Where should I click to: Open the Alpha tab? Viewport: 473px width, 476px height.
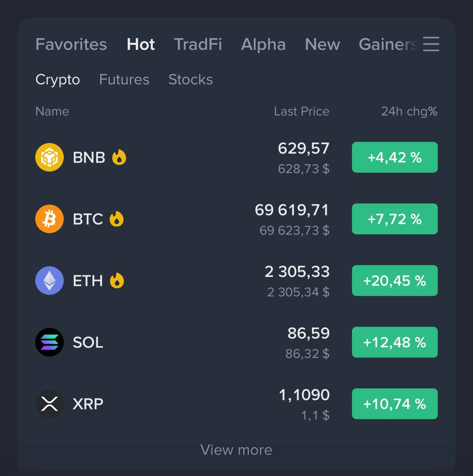point(263,44)
